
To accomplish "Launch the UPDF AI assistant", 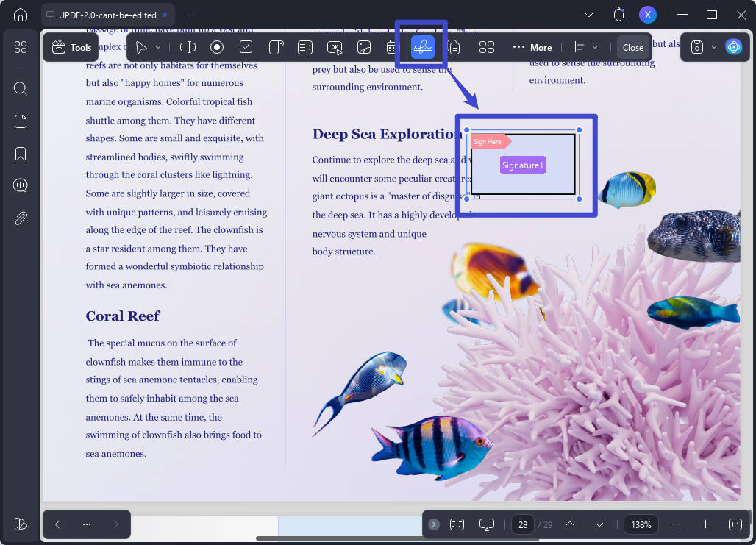I will coord(734,47).
